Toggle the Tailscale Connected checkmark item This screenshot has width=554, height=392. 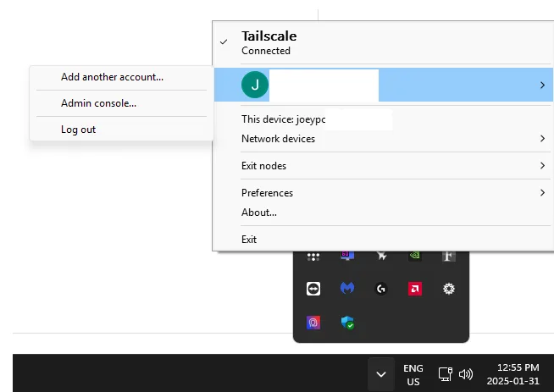click(383, 42)
